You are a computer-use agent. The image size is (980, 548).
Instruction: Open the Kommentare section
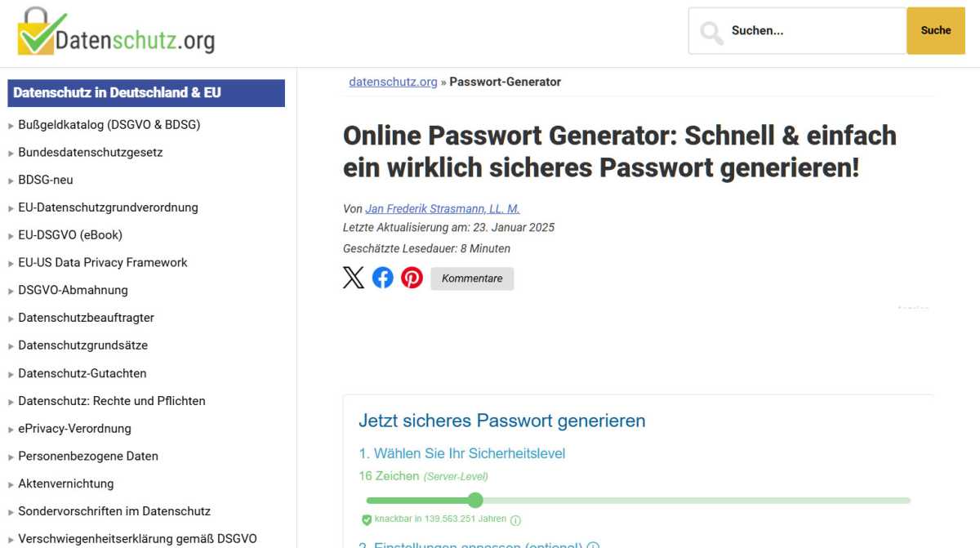[471, 278]
